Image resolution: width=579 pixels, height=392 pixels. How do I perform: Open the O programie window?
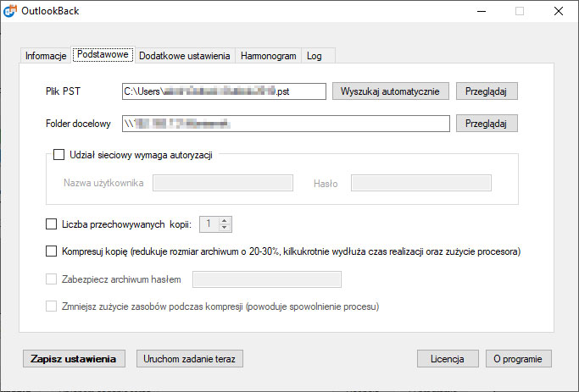pos(519,359)
